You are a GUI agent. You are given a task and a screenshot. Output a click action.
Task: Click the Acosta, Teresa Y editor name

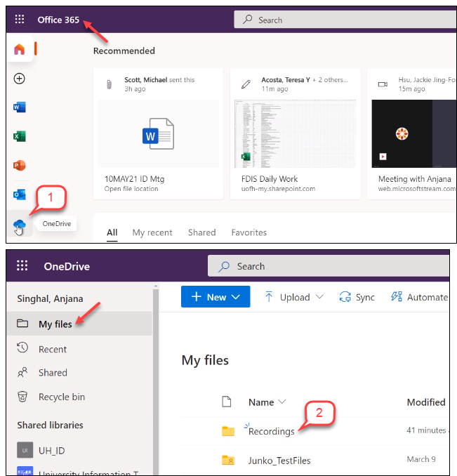tap(286, 80)
